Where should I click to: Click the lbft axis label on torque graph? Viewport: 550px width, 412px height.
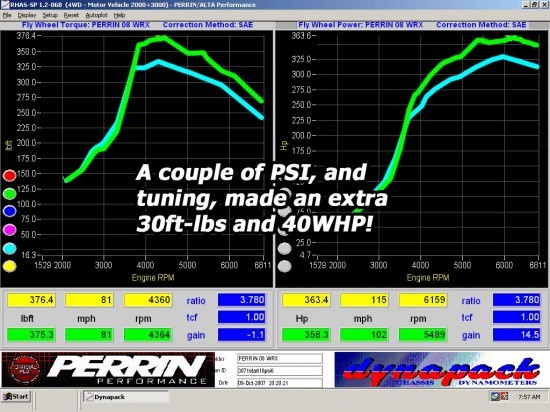pyautogui.click(x=9, y=145)
